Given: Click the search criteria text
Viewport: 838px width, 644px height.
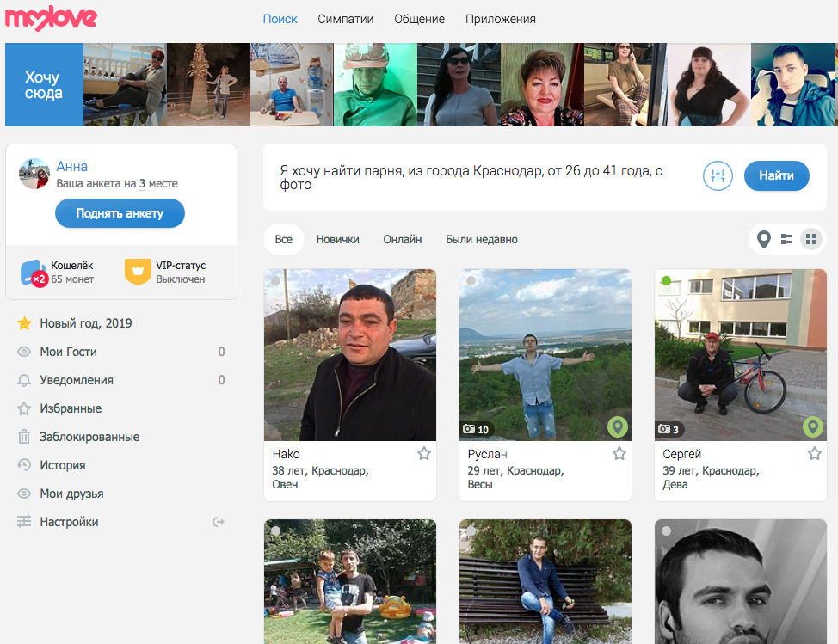Looking at the screenshot, I should 471,177.
